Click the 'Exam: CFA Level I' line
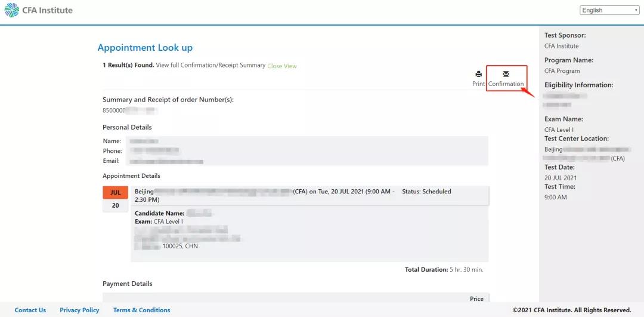This screenshot has height=317, width=644. (x=159, y=221)
